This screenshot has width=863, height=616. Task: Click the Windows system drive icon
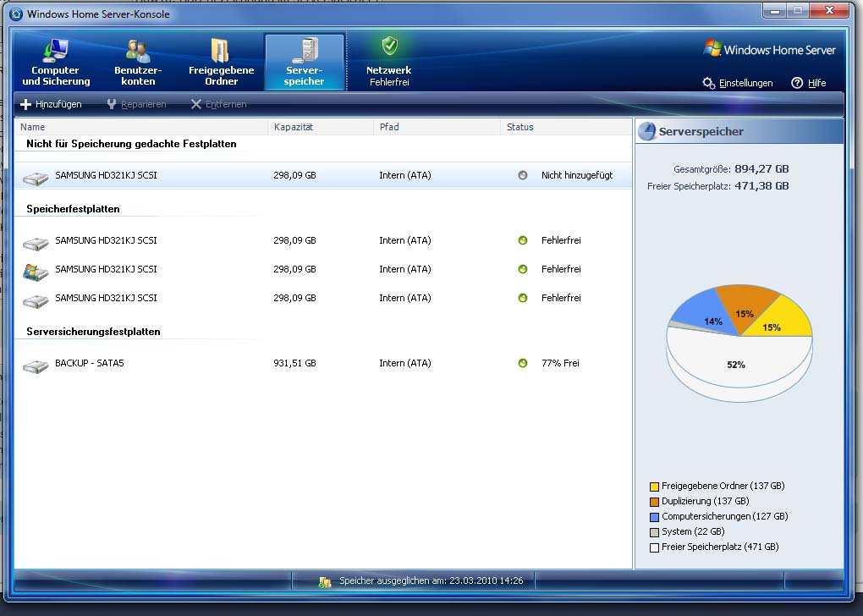pyautogui.click(x=36, y=271)
